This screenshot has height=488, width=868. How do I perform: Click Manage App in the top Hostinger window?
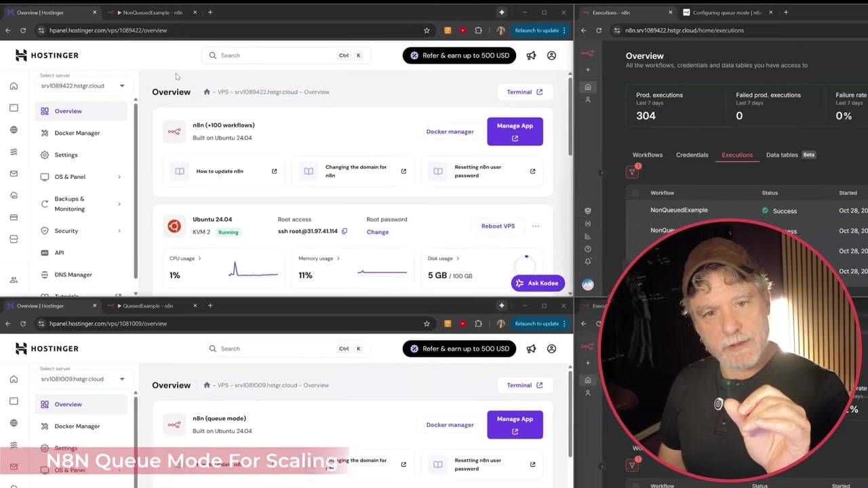point(515,131)
